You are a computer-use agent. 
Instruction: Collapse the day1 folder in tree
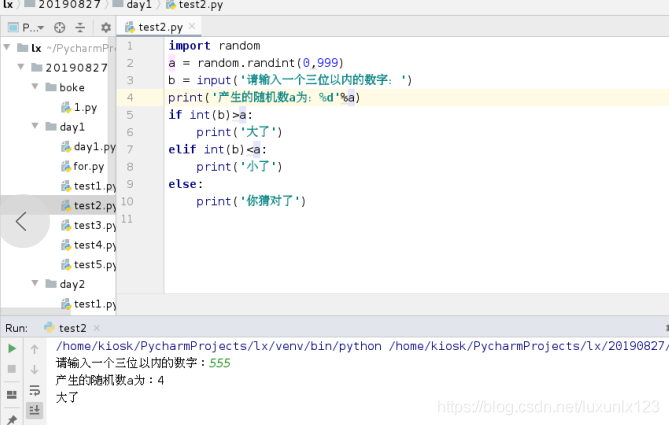tap(35, 126)
